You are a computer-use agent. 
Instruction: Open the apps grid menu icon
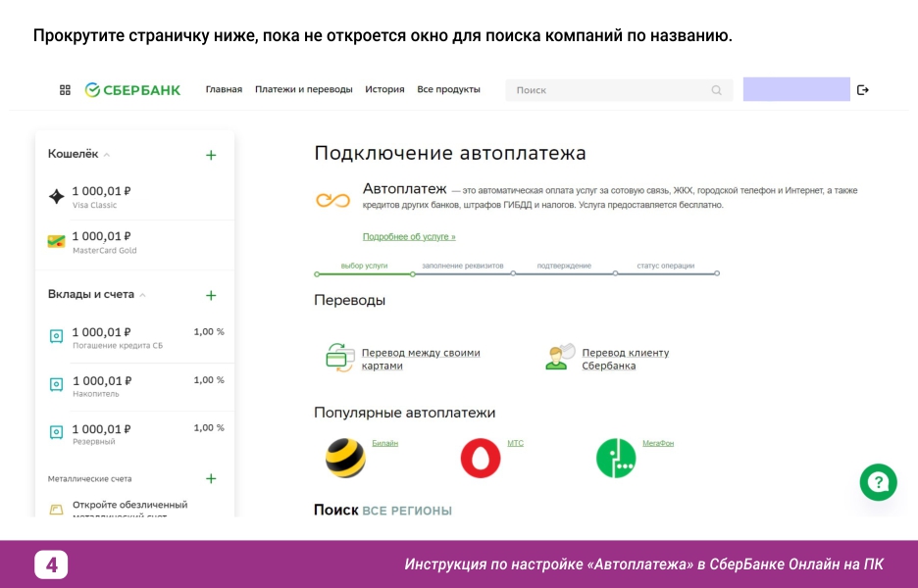point(65,90)
